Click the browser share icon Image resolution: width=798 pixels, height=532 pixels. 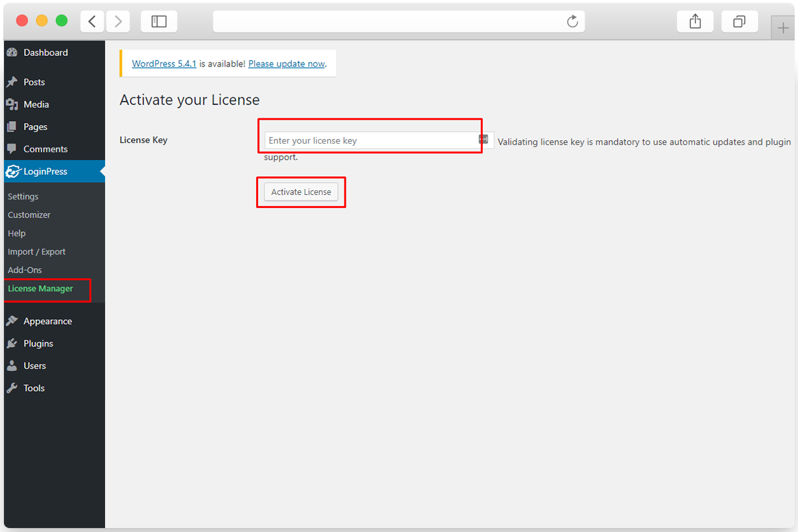point(695,21)
